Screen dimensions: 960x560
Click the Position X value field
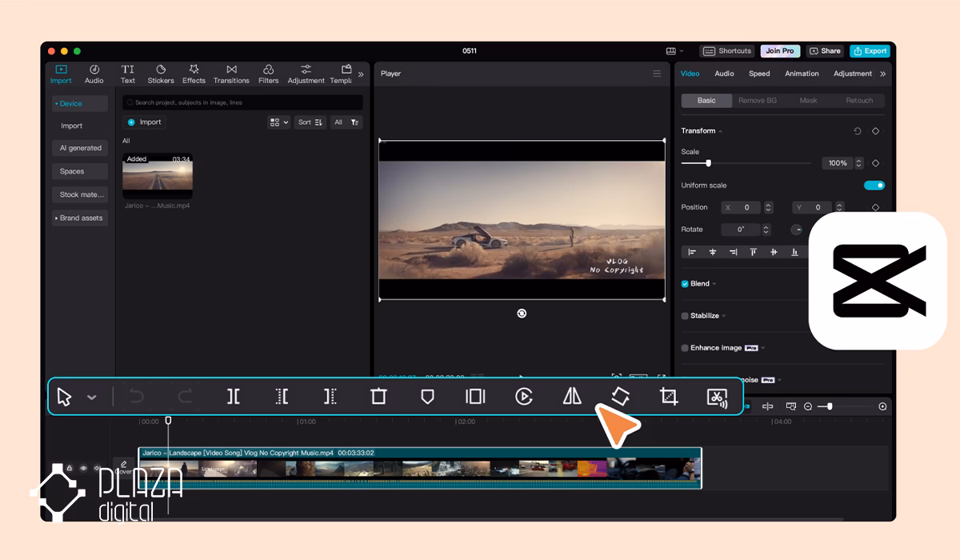(x=742, y=207)
